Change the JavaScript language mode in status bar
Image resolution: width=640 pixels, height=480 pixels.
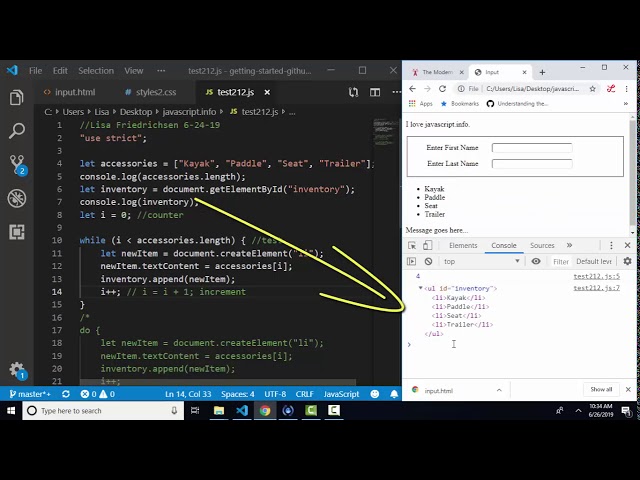click(341, 394)
